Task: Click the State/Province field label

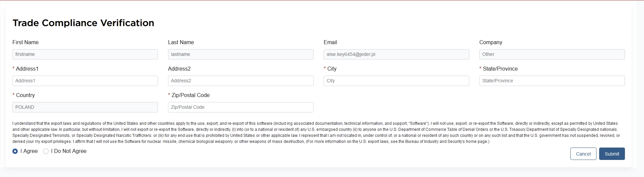Action: click(500, 69)
